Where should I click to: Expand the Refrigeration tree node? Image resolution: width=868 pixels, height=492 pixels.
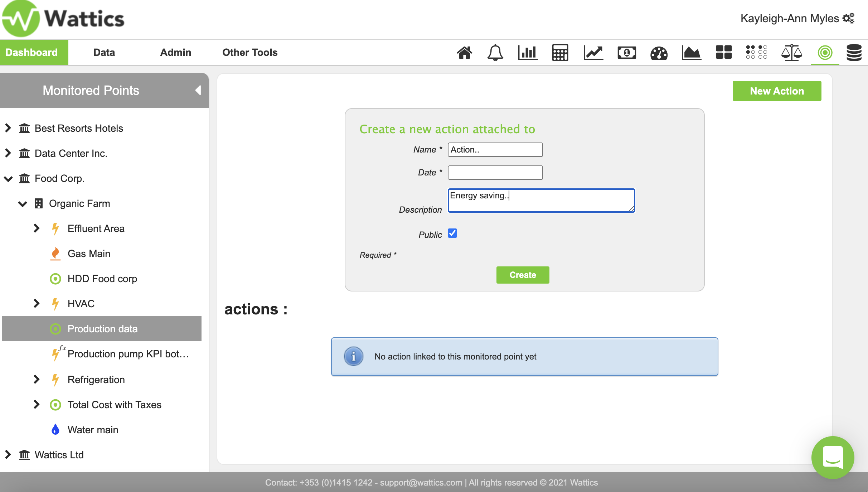(36, 379)
